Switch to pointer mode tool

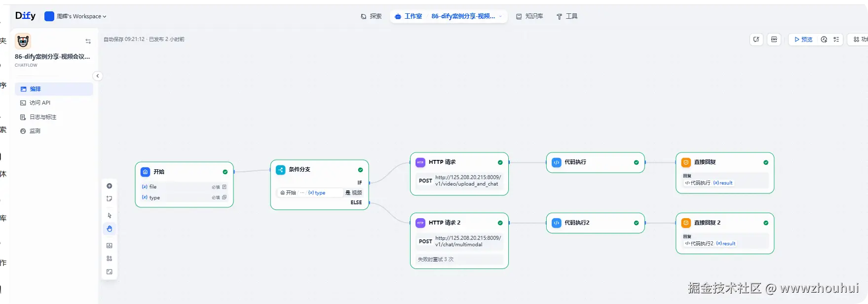110,216
